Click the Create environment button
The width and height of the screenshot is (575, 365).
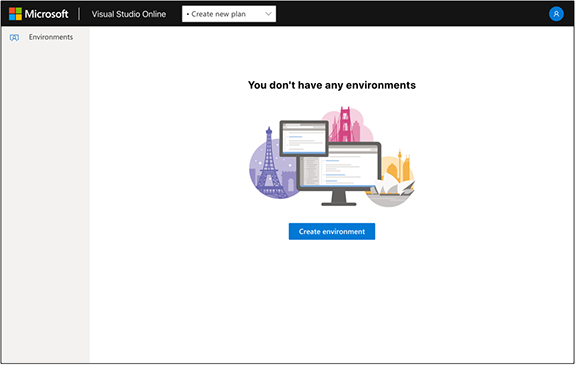332,231
